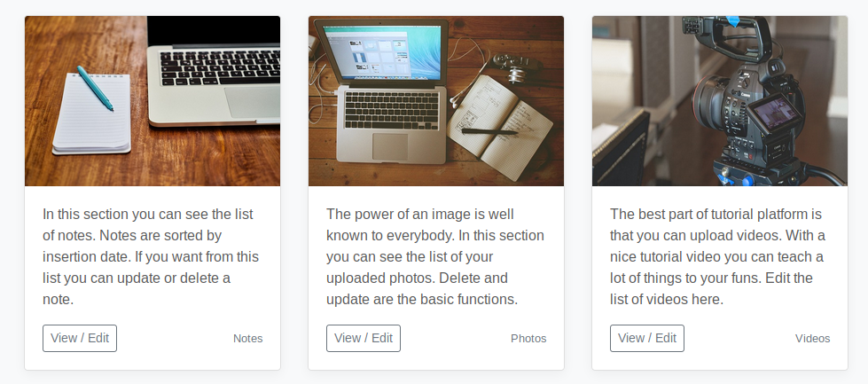Click View / Edit button in Notes card
868x384 pixels.
coord(80,338)
